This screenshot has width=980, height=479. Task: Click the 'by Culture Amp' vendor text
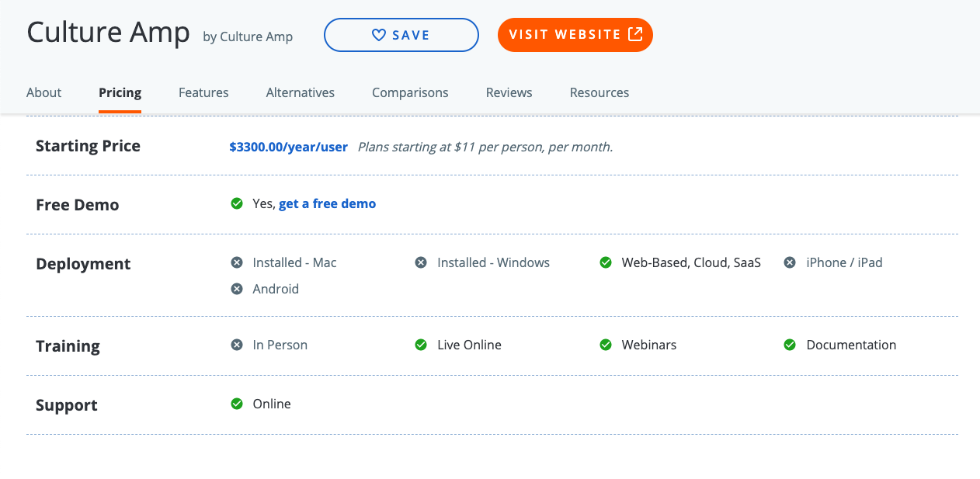click(x=248, y=36)
